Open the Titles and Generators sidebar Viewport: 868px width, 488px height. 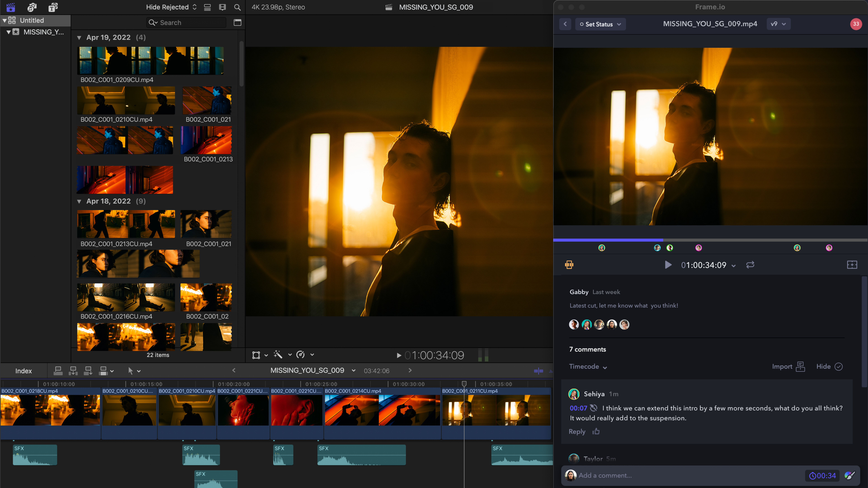click(53, 7)
